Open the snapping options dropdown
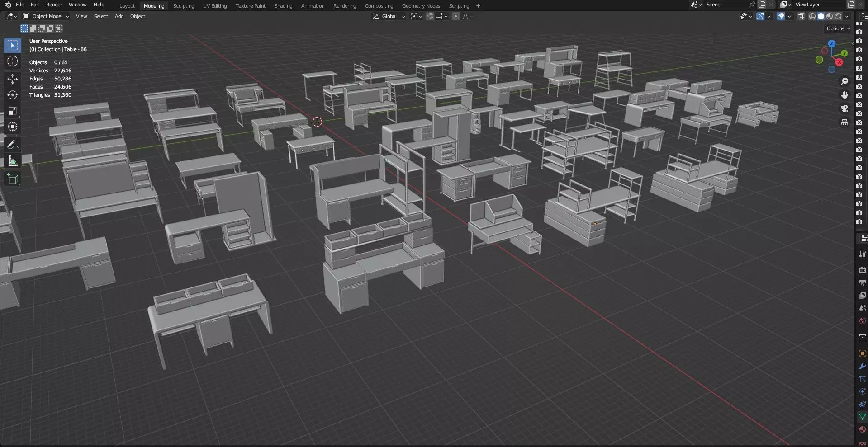868x447 pixels. coord(442,16)
